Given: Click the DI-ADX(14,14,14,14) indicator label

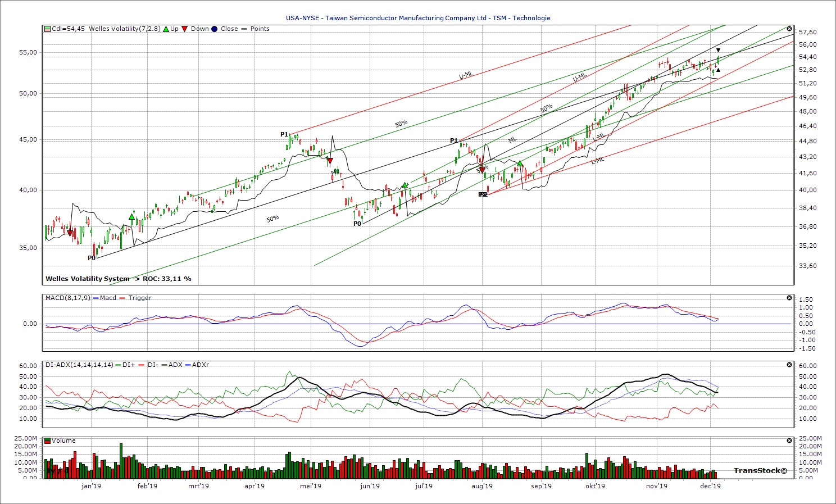Looking at the screenshot, I should 80,365.
